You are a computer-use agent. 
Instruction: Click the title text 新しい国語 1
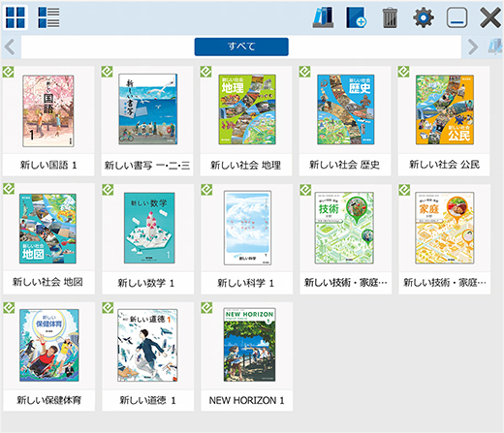click(x=48, y=166)
